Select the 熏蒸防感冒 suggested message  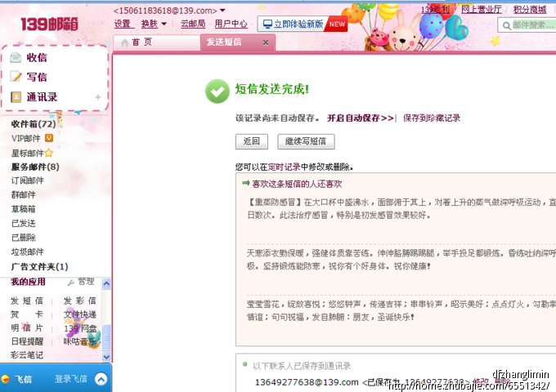(401, 208)
